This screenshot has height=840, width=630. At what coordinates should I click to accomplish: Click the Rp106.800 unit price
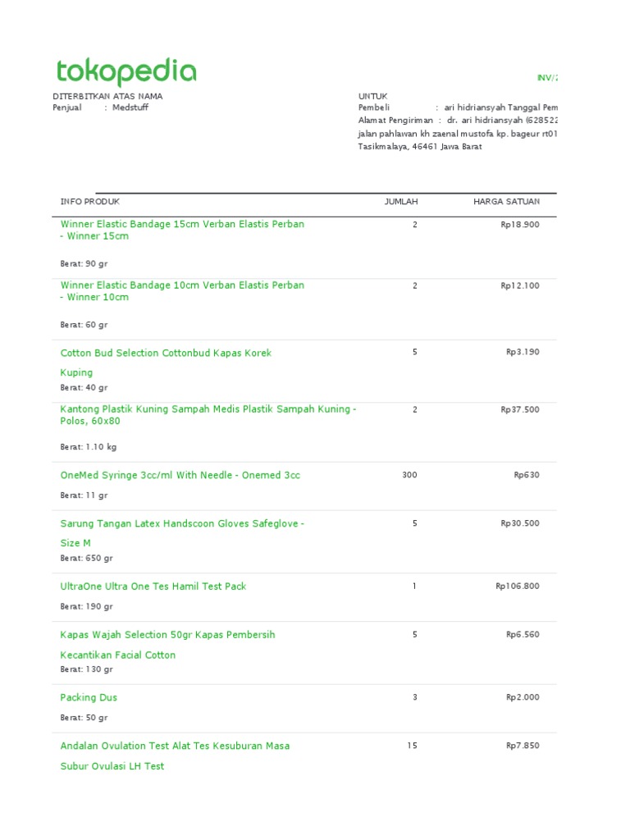[x=518, y=587]
